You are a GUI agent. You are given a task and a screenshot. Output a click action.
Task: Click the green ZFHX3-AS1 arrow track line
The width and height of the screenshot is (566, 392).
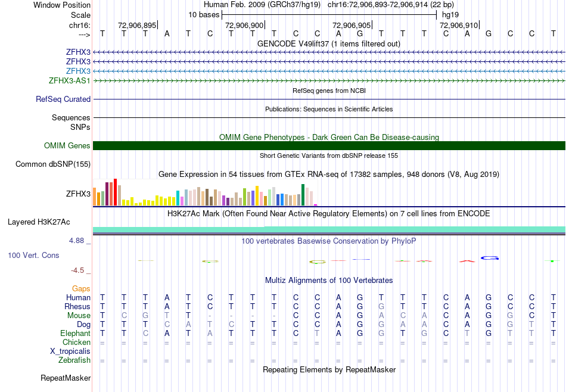point(329,80)
